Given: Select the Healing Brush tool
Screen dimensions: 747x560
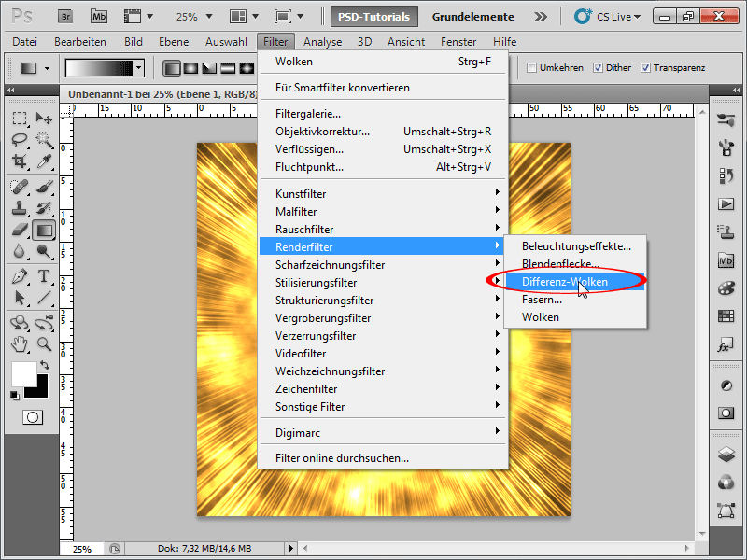Looking at the screenshot, I should [20, 187].
